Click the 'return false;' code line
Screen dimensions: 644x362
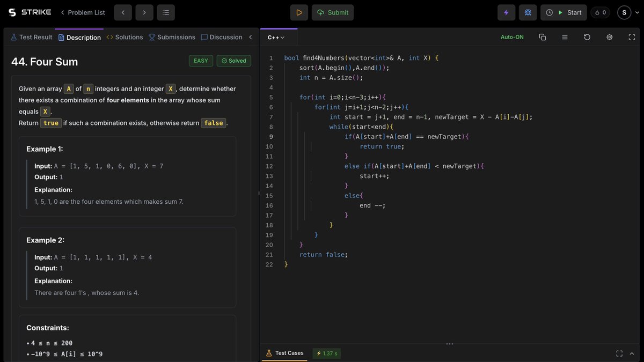(x=324, y=255)
